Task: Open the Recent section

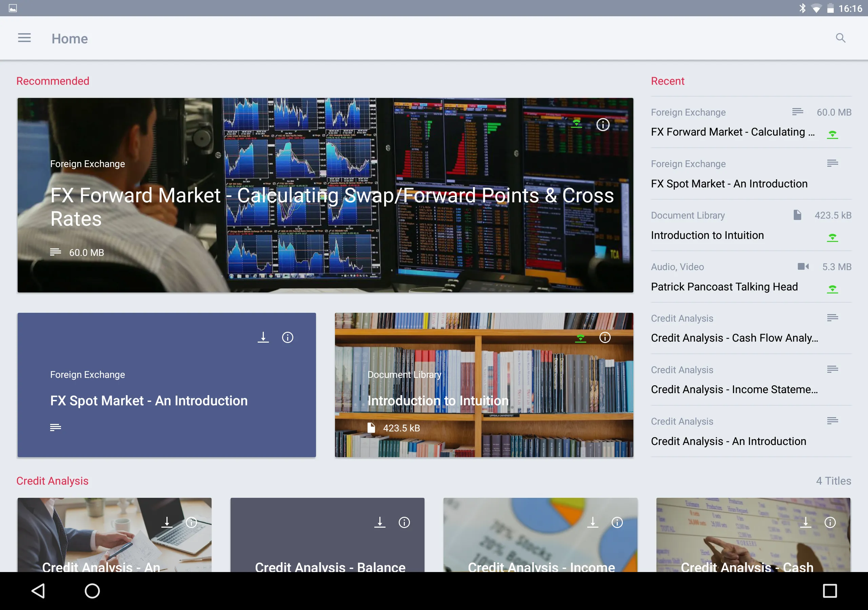Action: [667, 81]
